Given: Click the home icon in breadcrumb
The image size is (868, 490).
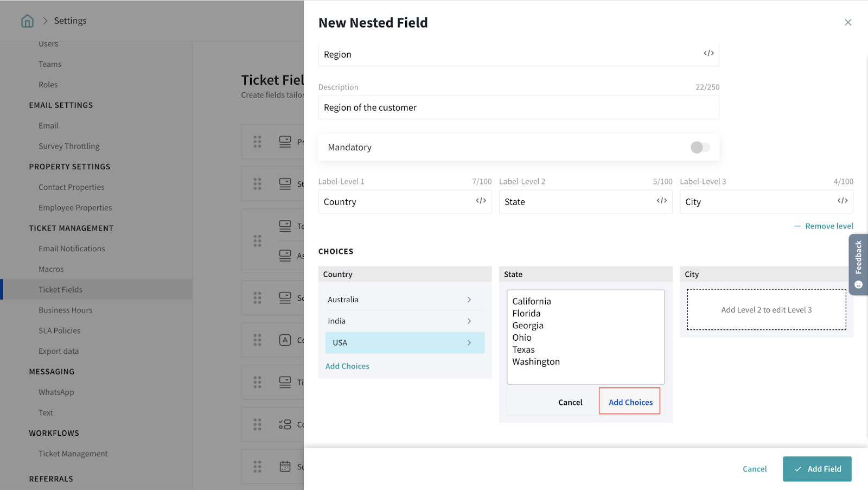Looking at the screenshot, I should coord(27,21).
